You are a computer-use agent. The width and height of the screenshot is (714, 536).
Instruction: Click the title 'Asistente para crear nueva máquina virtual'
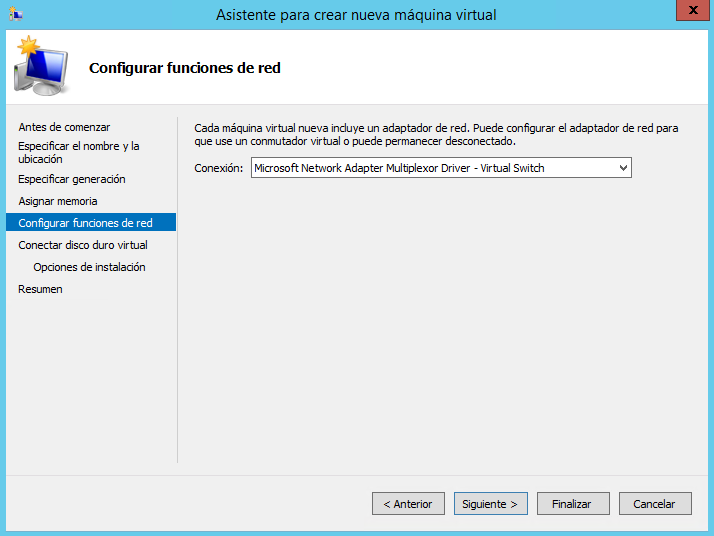point(356,15)
